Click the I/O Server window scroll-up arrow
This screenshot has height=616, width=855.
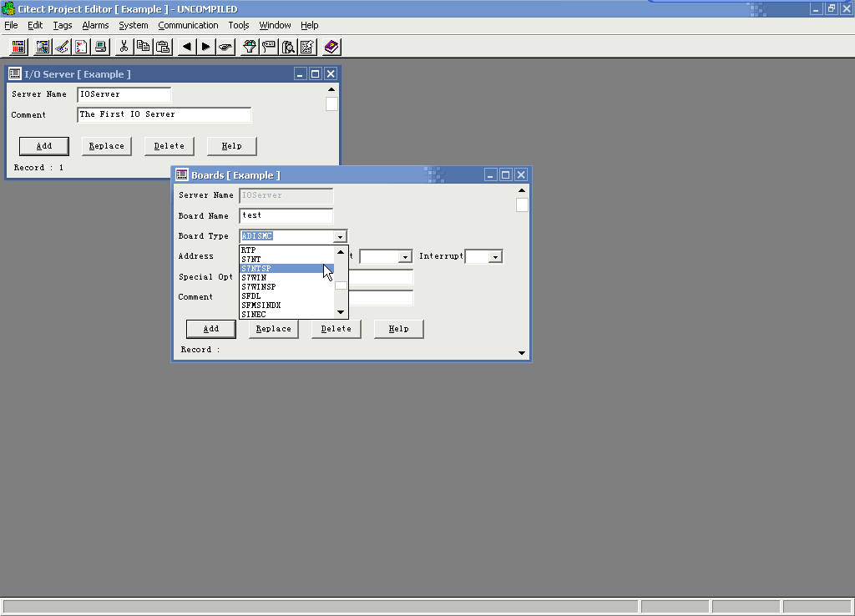(x=331, y=89)
